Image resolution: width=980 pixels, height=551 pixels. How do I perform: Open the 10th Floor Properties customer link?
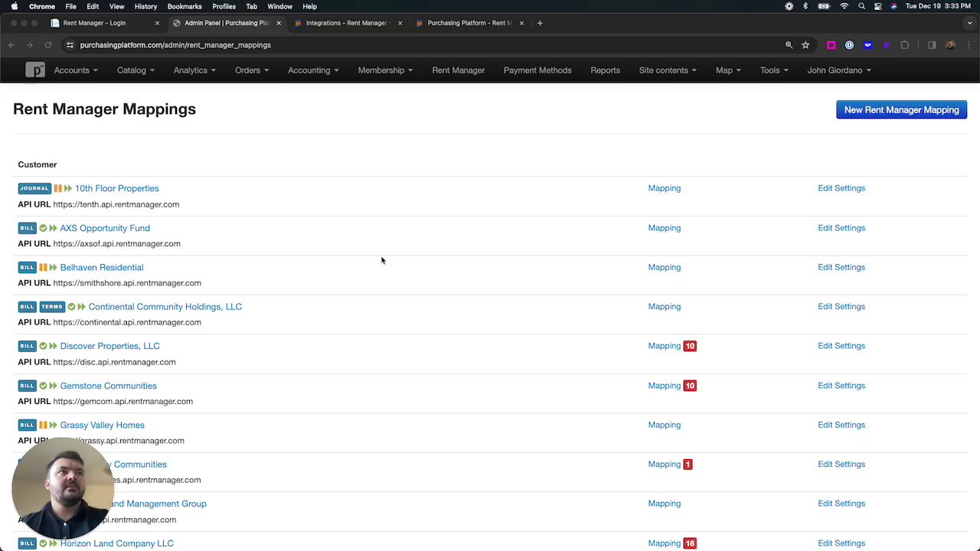click(117, 188)
